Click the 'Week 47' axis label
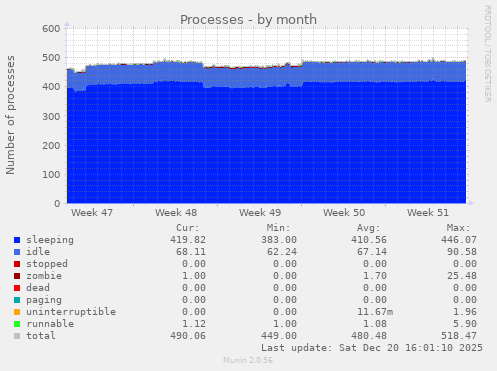The height and width of the screenshot is (371, 497). [x=92, y=213]
